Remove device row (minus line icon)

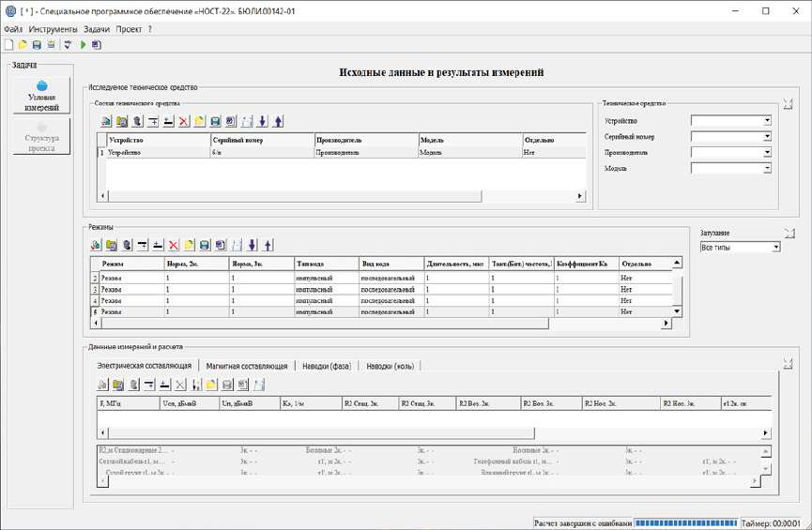[168, 122]
